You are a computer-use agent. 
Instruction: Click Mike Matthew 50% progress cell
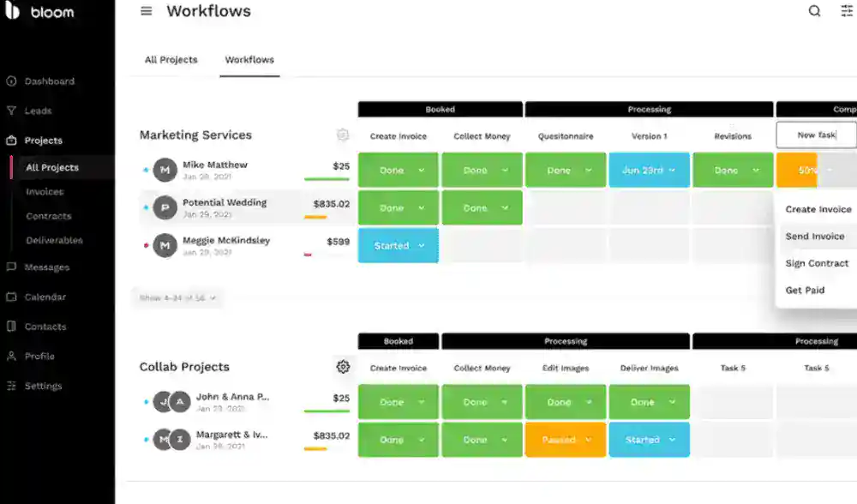pos(817,170)
